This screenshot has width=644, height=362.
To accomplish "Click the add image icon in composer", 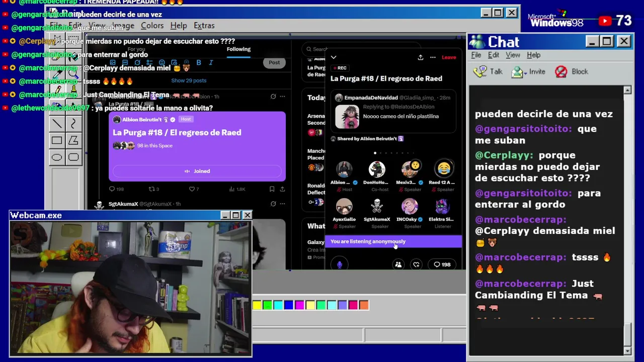I will click(x=113, y=62).
